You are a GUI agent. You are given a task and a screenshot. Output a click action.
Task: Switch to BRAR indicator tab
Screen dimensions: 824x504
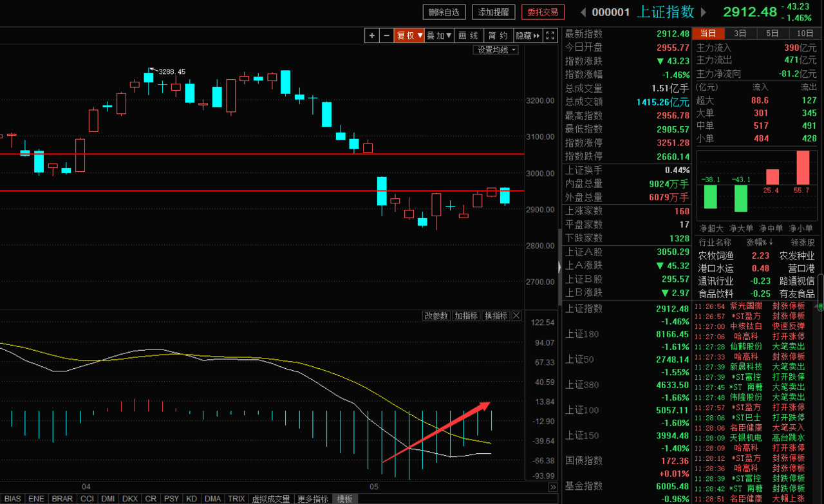point(62,499)
